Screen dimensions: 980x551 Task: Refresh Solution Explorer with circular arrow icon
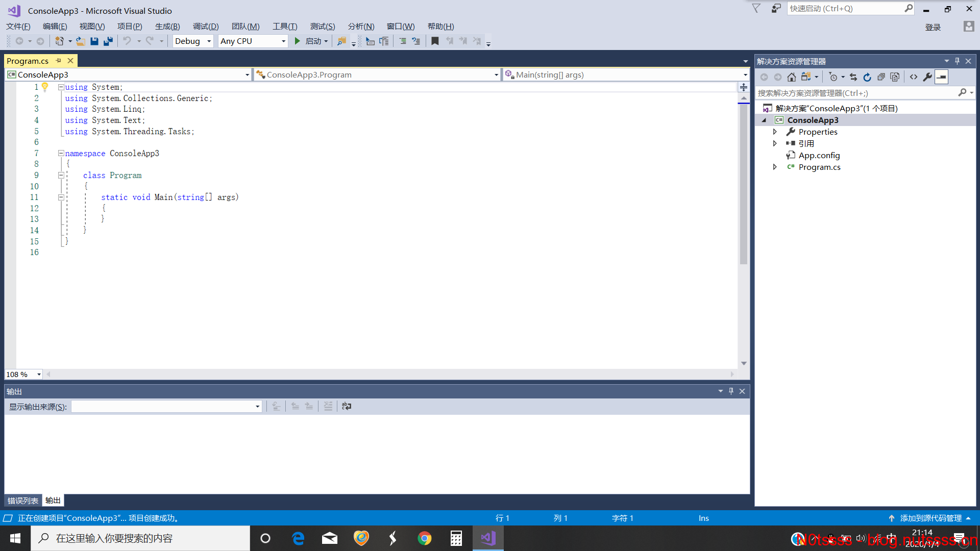[x=867, y=77]
